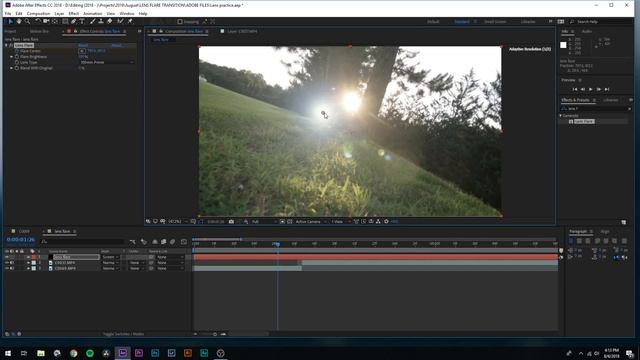Select the Pan Behind anchor point tool

[55, 21]
